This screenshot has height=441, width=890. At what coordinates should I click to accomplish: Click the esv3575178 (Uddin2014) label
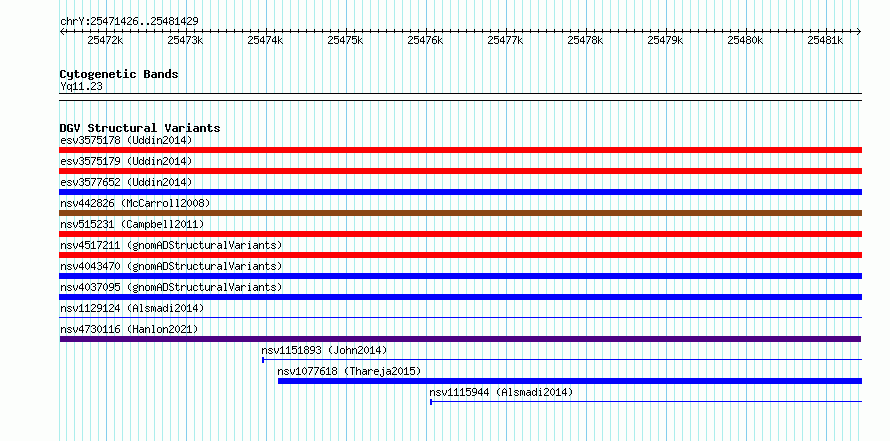tap(126, 140)
